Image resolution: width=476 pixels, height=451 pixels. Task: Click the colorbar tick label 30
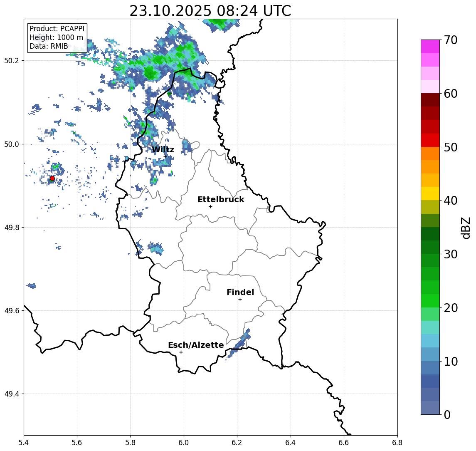pos(451,254)
